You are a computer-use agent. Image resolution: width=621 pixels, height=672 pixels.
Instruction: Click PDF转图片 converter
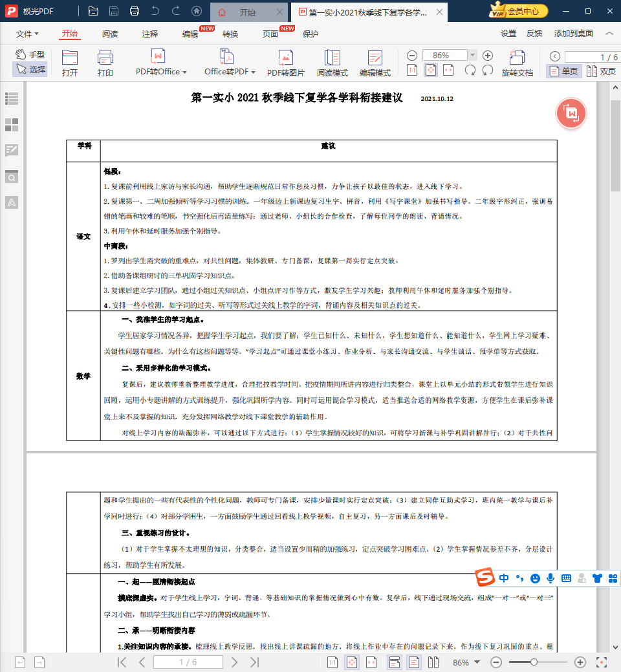coord(285,63)
